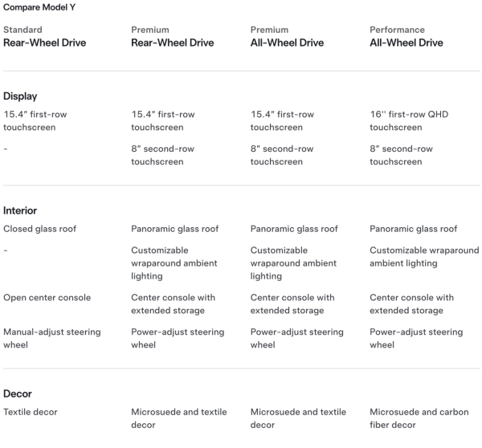
Task: Click the Display section heading
Action: coord(20,96)
